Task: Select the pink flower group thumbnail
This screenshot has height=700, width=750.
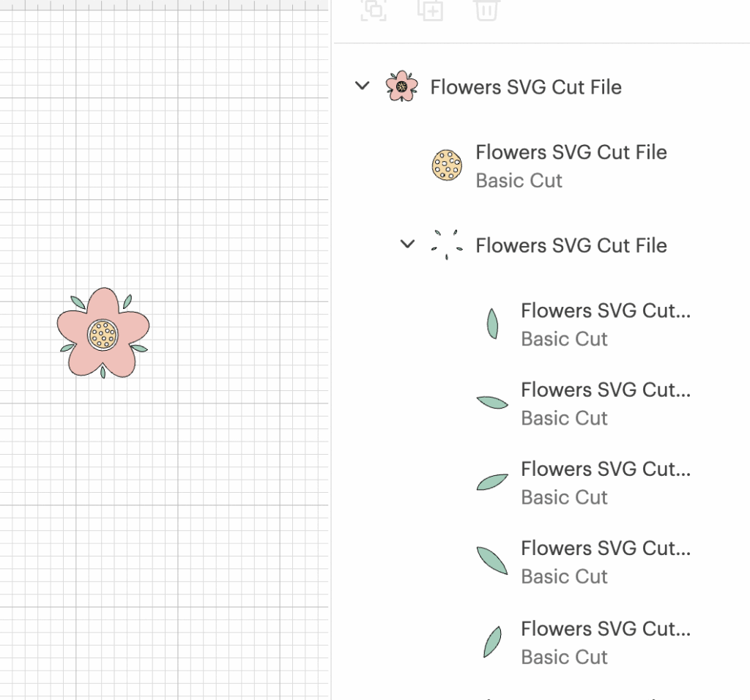Action: tap(401, 86)
